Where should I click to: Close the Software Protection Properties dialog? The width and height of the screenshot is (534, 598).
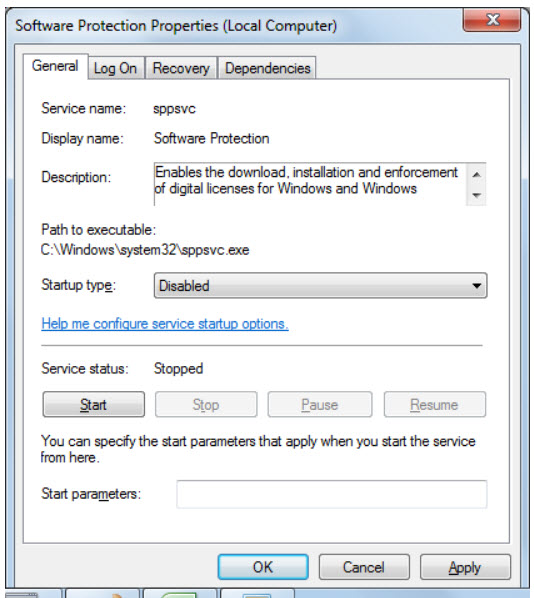[x=492, y=19]
